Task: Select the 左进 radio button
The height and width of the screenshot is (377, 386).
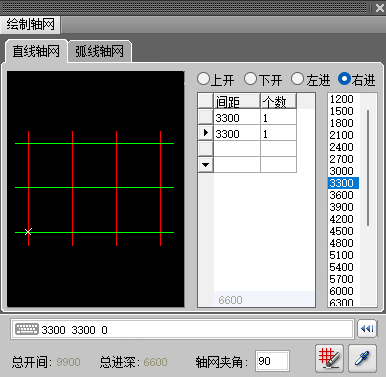Action: point(297,79)
